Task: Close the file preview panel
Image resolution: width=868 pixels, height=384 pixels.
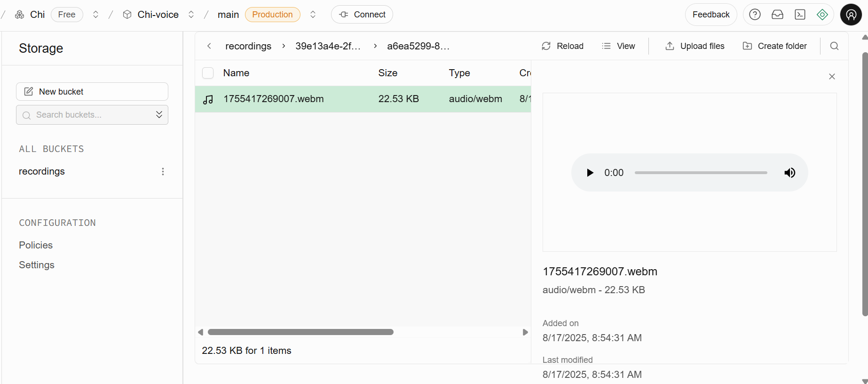Action: 832,77
